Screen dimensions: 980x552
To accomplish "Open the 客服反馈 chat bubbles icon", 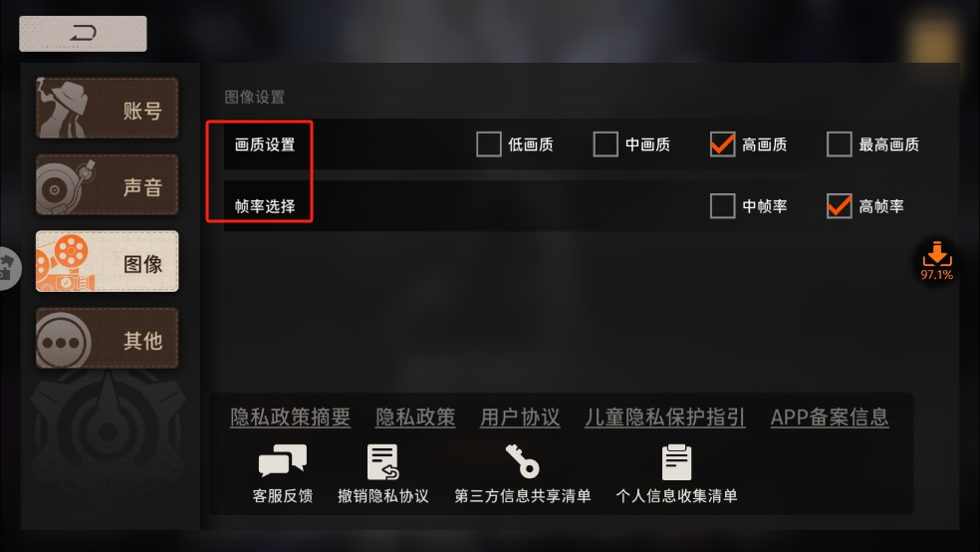I will [283, 461].
